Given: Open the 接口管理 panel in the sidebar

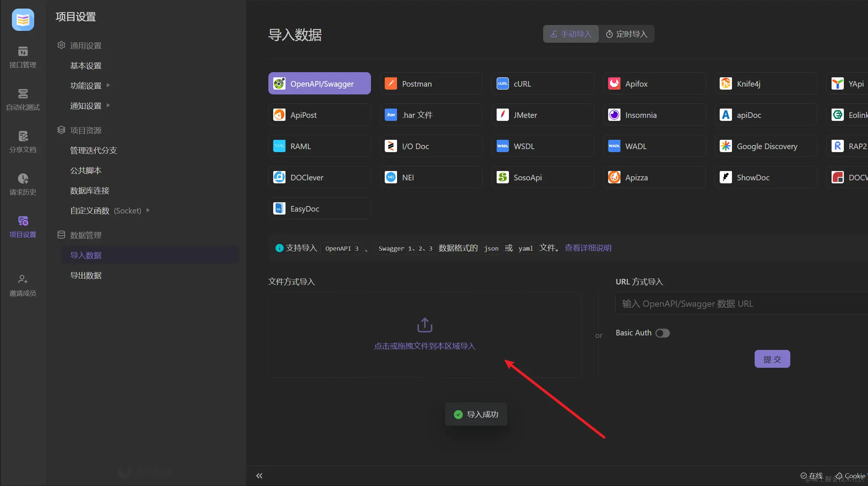Looking at the screenshot, I should tap(22, 57).
